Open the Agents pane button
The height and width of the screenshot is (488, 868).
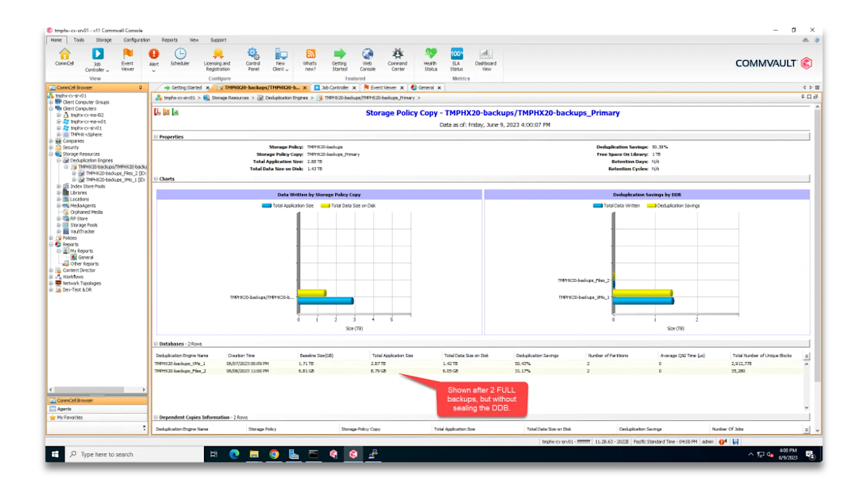point(97,409)
